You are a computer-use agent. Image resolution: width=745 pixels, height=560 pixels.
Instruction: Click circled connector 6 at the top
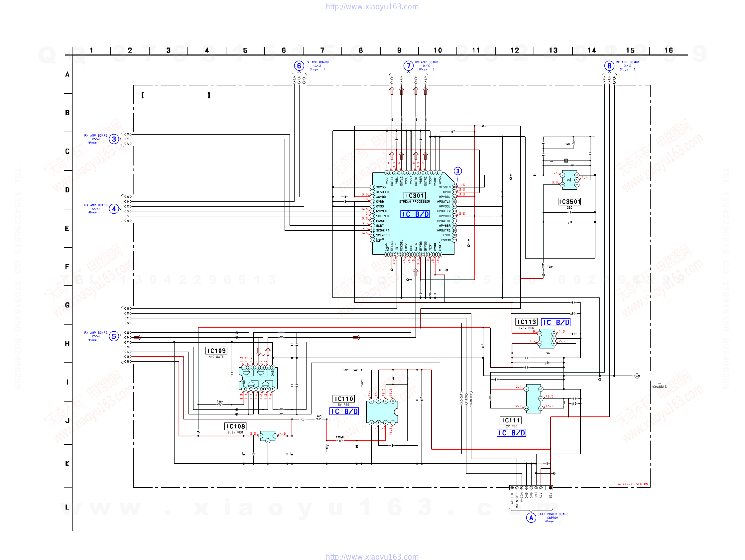tap(299, 66)
